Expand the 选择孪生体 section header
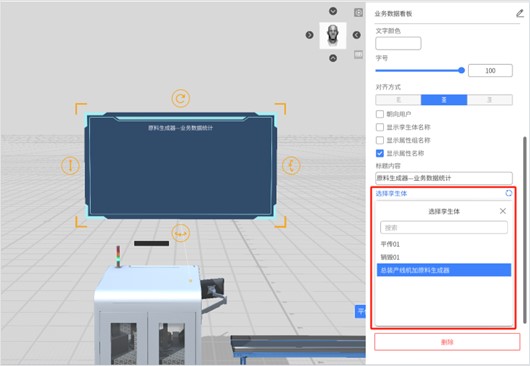 click(391, 193)
